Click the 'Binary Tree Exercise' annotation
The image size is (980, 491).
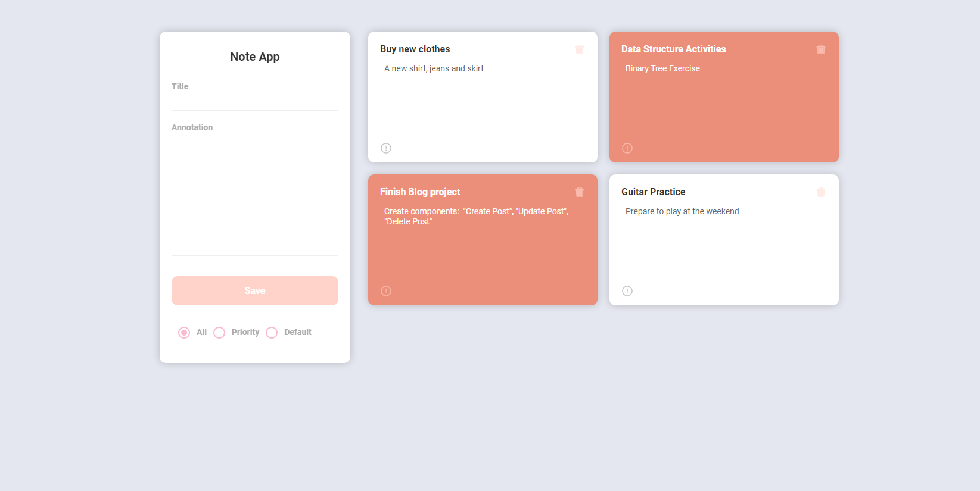pyautogui.click(x=662, y=68)
